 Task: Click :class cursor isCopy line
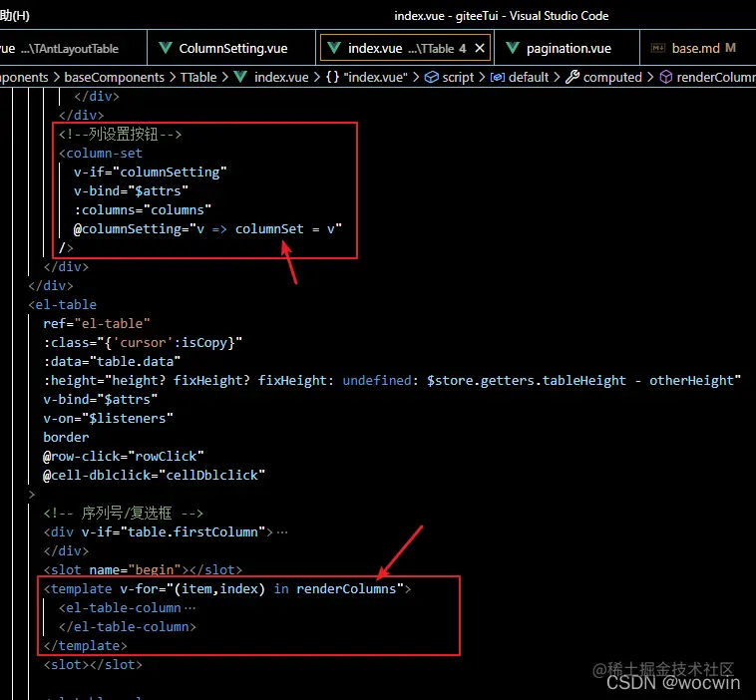(143, 343)
